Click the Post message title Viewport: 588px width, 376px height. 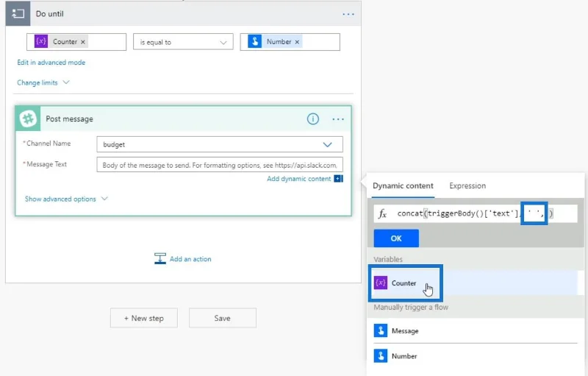(x=69, y=119)
